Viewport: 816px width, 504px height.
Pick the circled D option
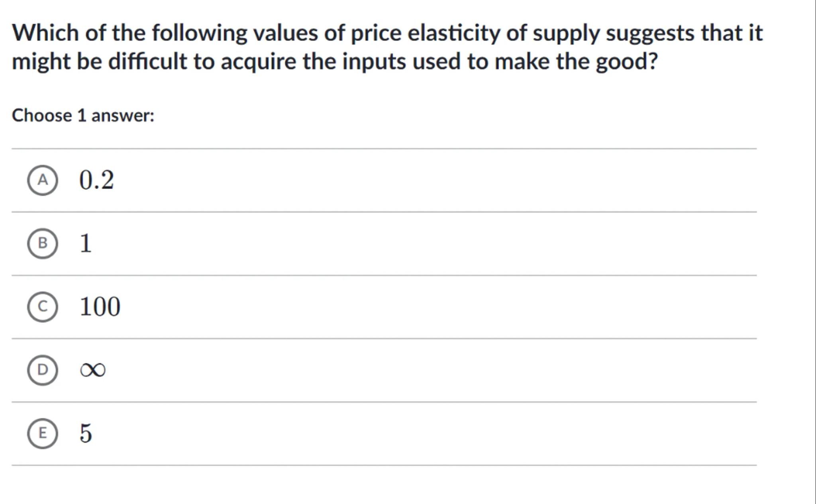coord(43,370)
